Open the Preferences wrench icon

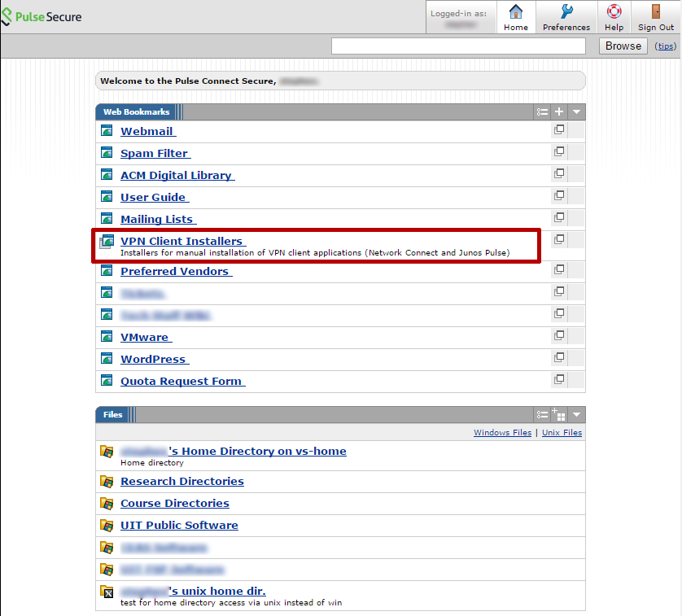click(566, 11)
